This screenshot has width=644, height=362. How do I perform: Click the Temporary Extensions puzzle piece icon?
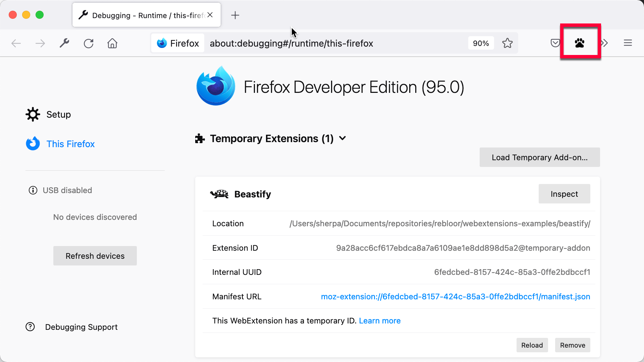coord(200,138)
